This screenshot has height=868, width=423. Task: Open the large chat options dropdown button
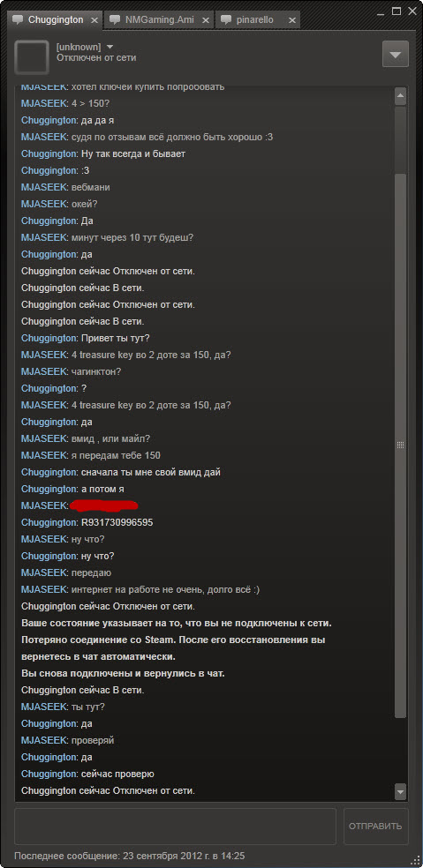[396, 55]
